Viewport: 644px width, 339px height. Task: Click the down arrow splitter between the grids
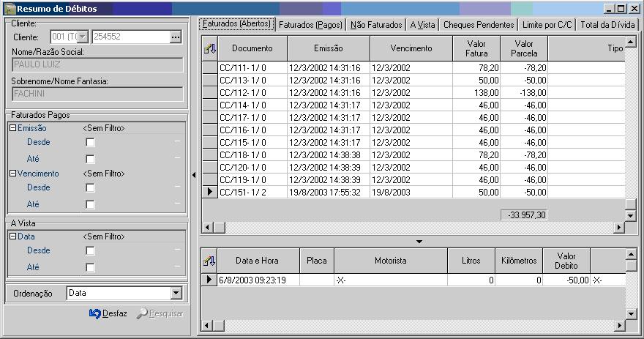click(x=419, y=241)
